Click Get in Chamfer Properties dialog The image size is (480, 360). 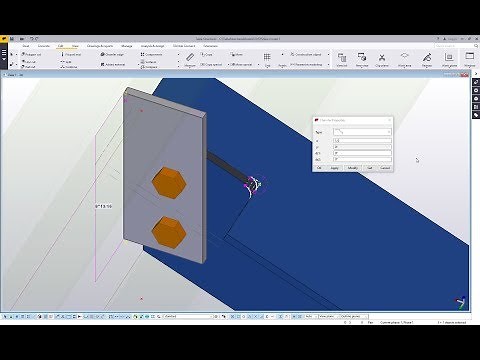tap(370, 168)
